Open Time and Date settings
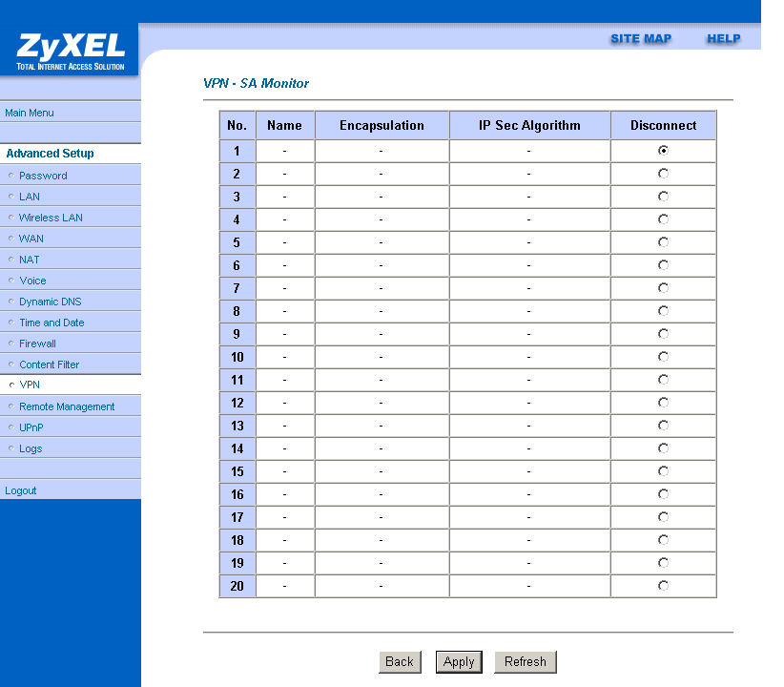The image size is (784, 687). pyautogui.click(x=52, y=323)
